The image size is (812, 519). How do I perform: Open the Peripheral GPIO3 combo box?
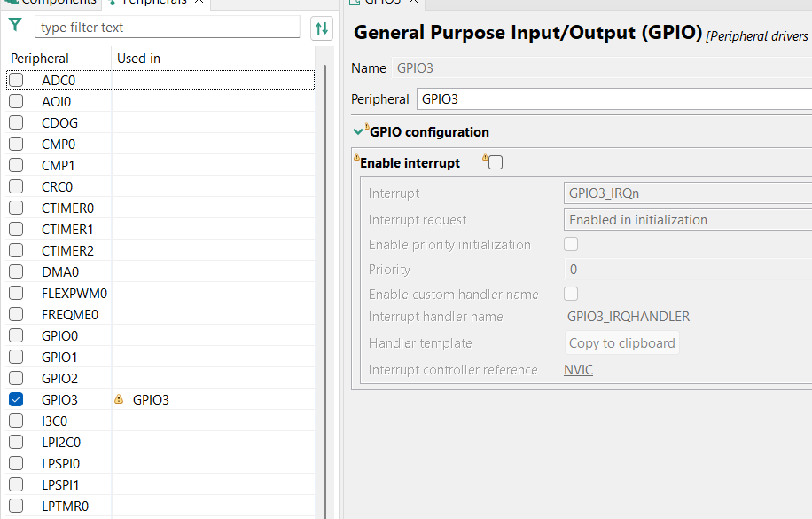coord(613,99)
